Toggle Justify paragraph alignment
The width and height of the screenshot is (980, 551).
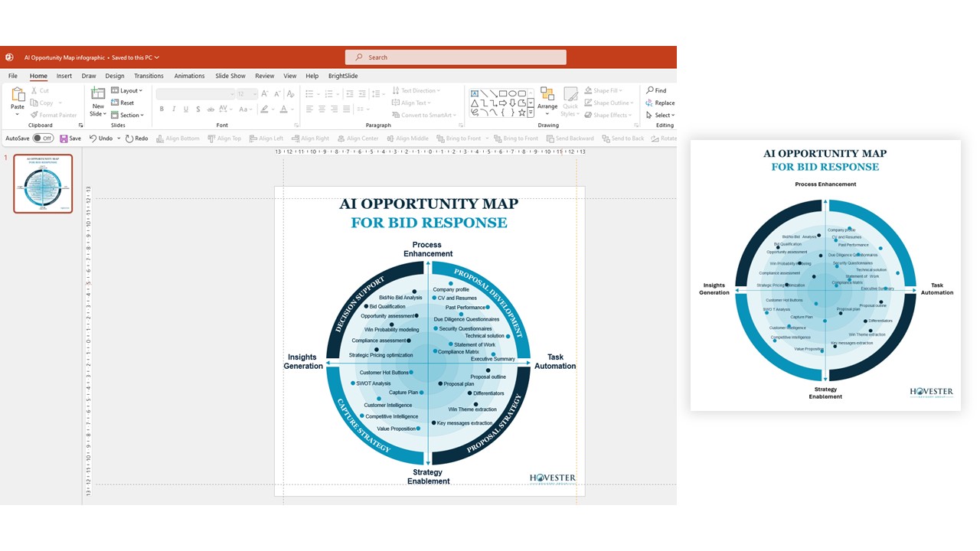tap(348, 109)
